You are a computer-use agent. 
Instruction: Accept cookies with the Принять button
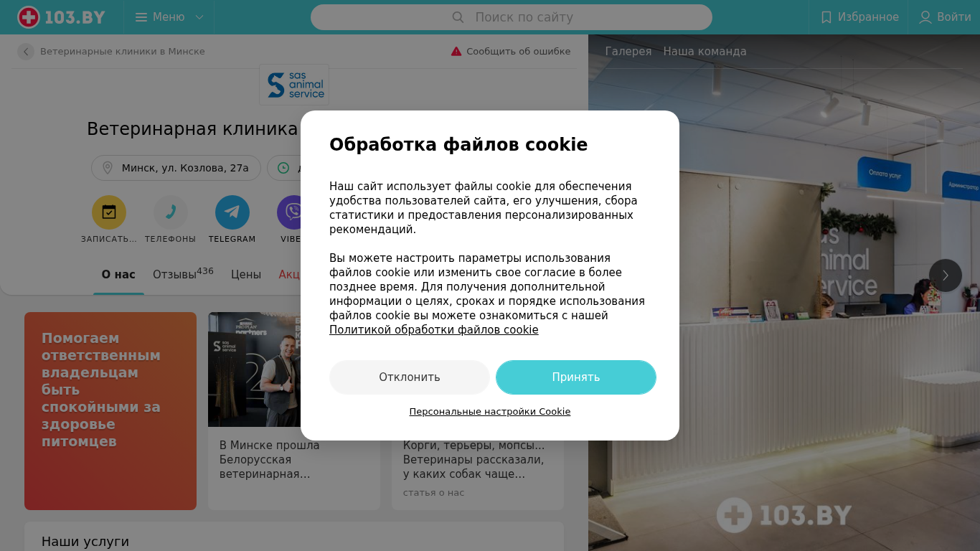point(576,377)
